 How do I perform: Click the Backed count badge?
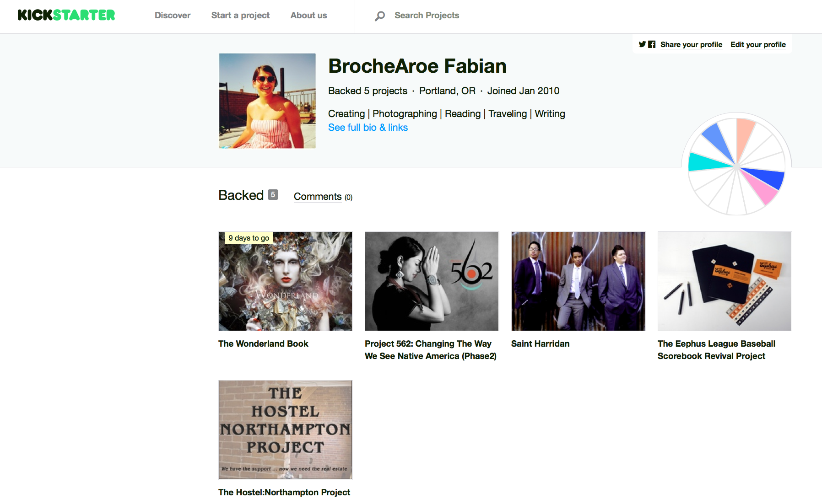coord(273,194)
